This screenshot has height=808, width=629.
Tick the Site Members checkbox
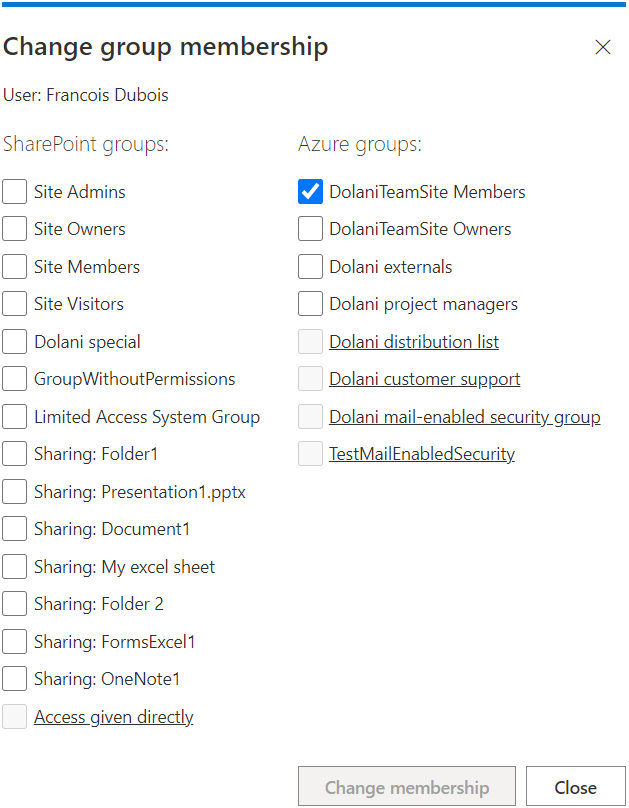click(14, 266)
